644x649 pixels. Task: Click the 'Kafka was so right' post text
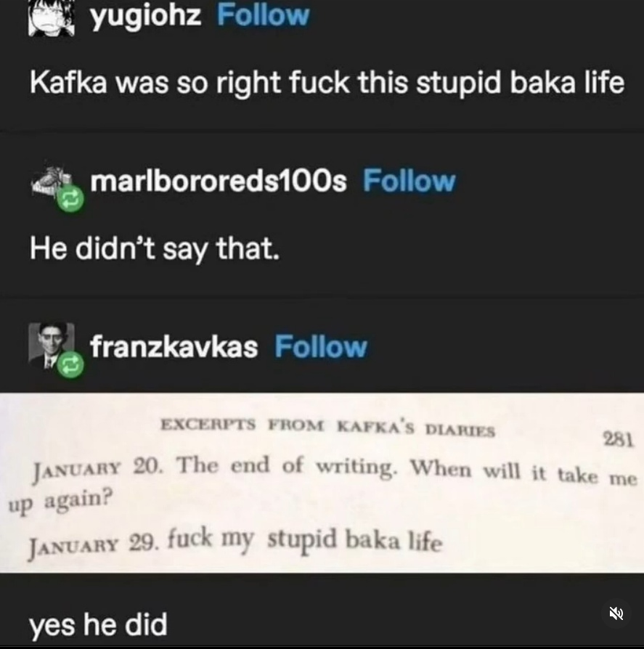click(327, 83)
